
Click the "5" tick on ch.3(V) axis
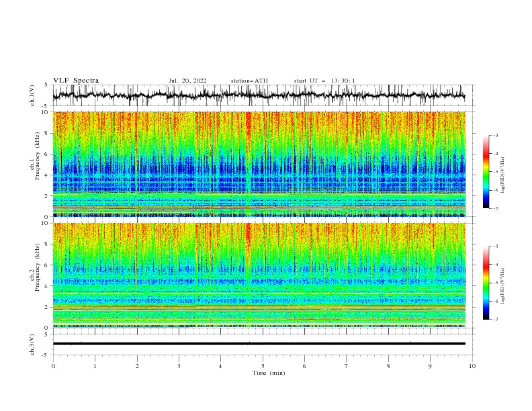(x=47, y=334)
